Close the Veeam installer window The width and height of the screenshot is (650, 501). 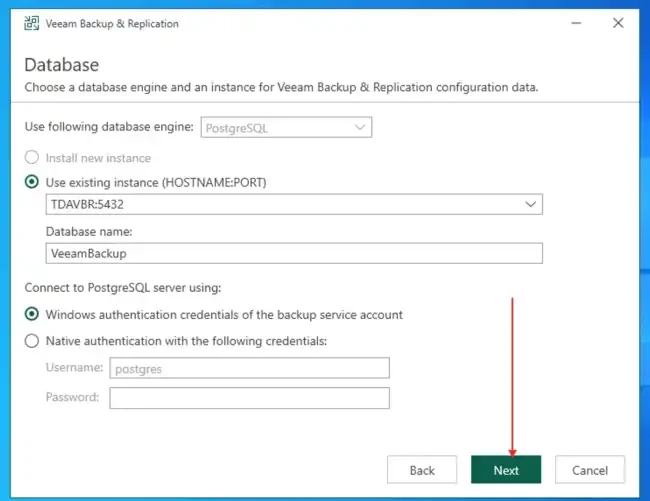618,23
